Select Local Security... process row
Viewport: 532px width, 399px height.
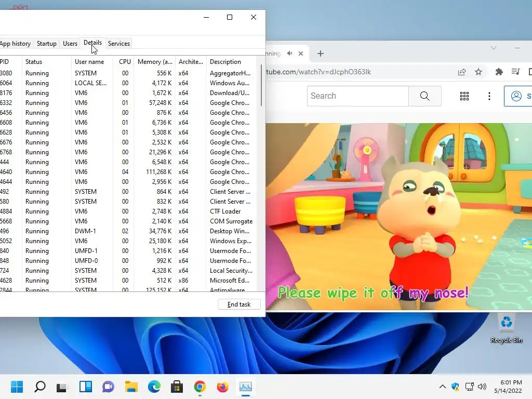click(128, 270)
